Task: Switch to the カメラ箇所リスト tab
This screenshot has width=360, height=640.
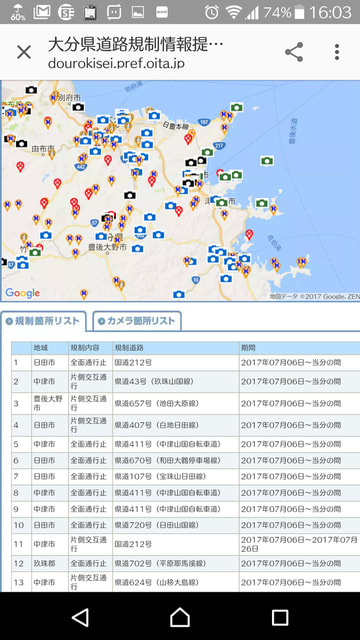Action: pos(137,321)
